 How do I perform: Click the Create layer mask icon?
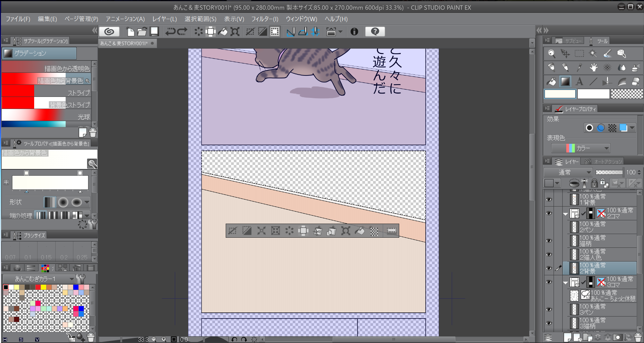click(x=618, y=337)
